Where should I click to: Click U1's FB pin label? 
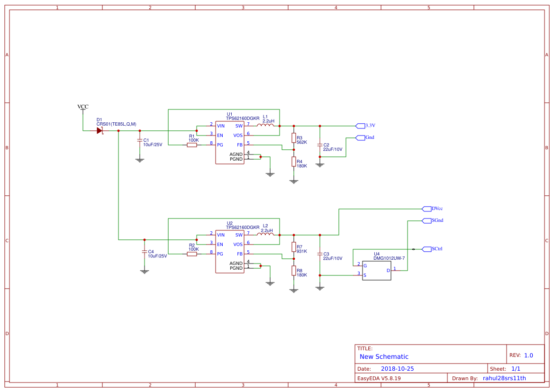[x=239, y=145]
